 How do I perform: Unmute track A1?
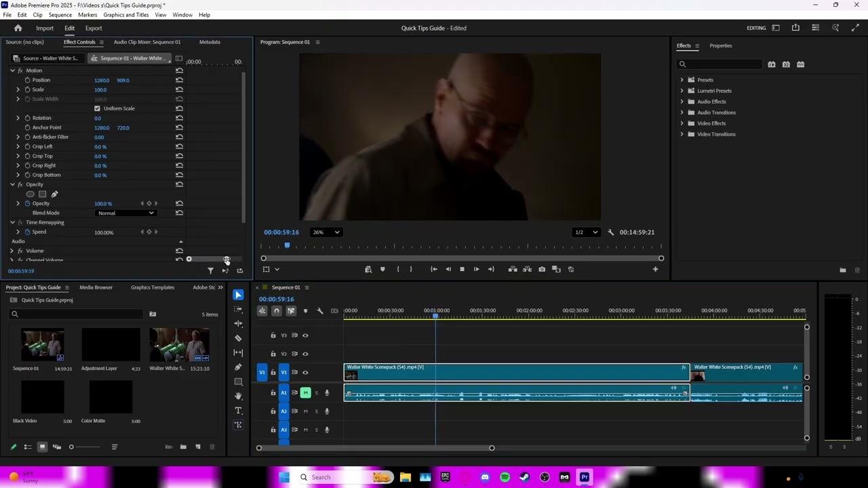305,392
